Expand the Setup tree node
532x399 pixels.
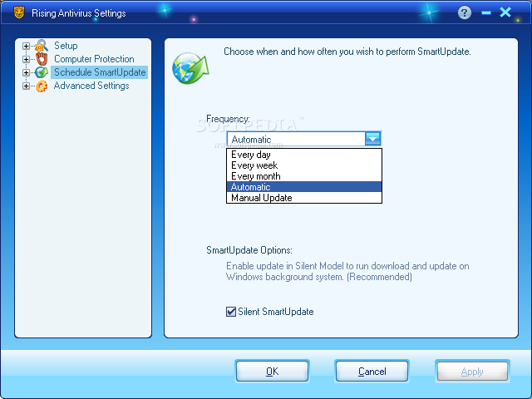26,46
